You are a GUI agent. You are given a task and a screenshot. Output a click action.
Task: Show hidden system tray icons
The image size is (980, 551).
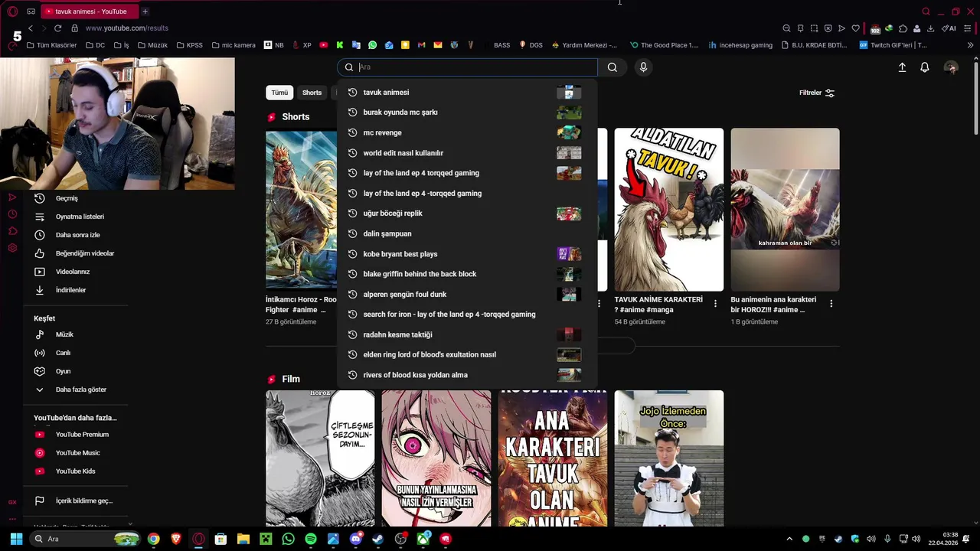[x=789, y=539]
